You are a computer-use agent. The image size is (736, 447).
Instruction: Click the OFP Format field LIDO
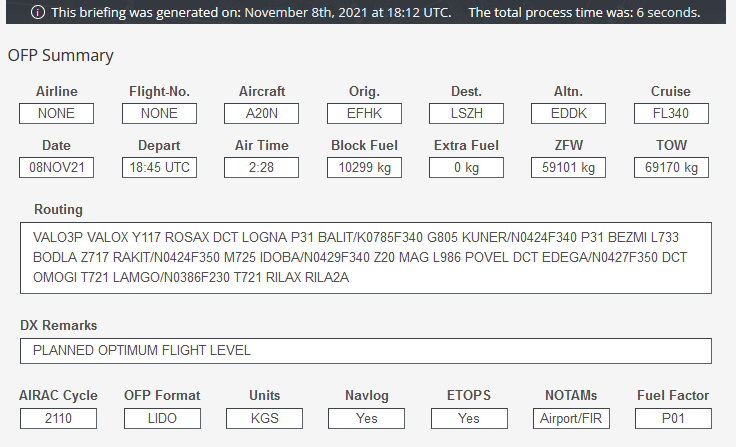162,418
